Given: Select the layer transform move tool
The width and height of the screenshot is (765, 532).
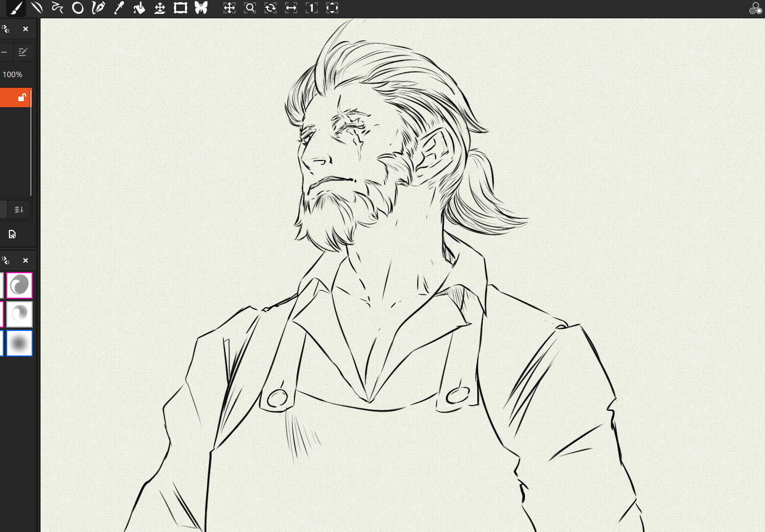Looking at the screenshot, I should click(x=160, y=8).
